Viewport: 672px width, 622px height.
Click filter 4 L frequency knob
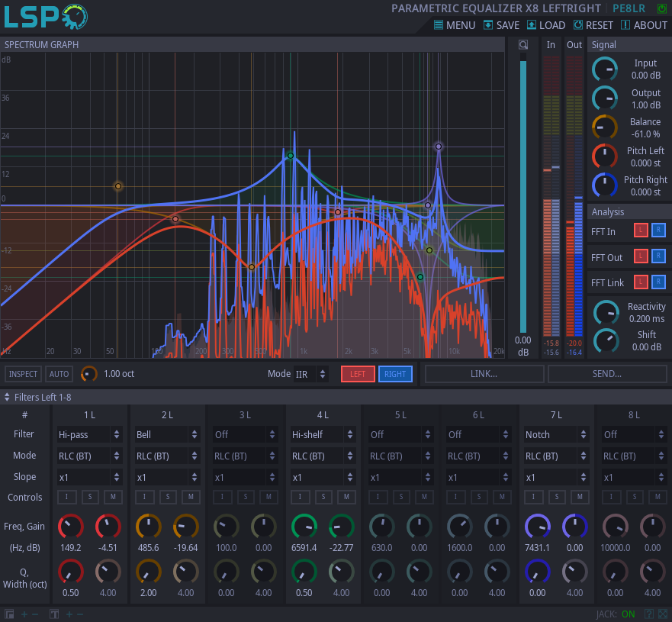[304, 527]
